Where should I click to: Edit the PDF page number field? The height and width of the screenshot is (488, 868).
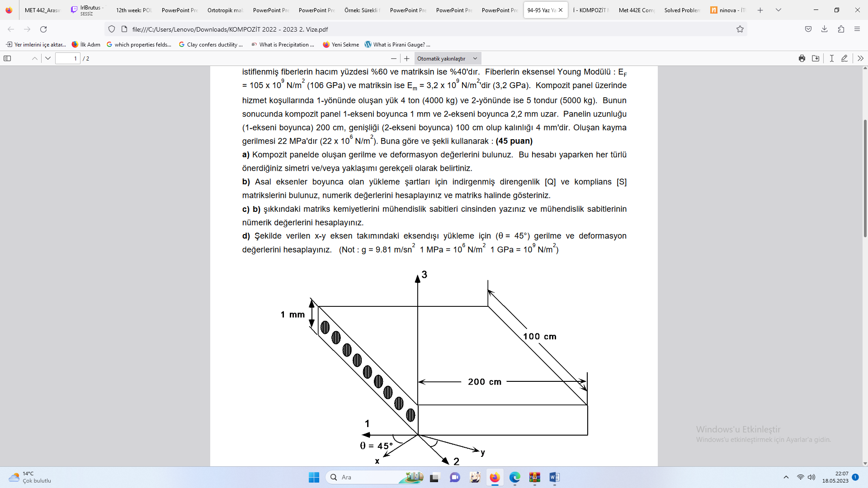tap(67, 58)
